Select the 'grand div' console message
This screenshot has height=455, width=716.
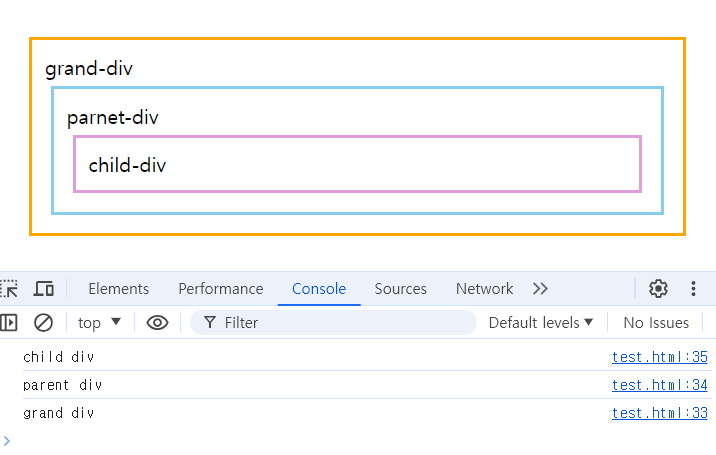coord(58,413)
